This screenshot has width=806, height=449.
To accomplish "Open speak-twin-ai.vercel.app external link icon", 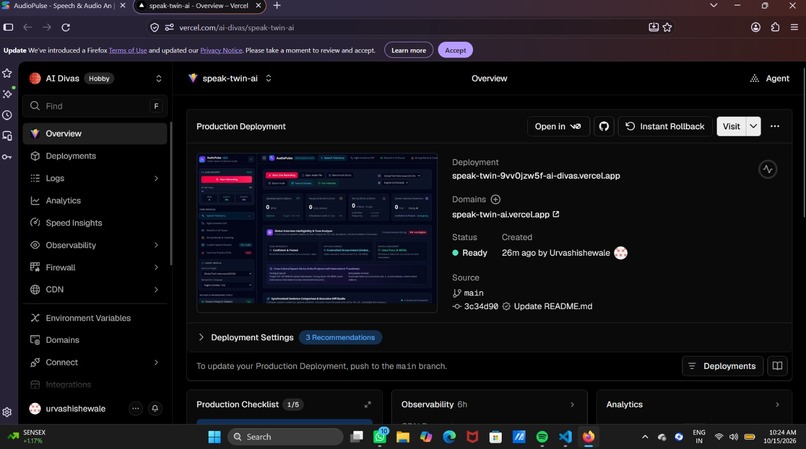I will click(556, 214).
